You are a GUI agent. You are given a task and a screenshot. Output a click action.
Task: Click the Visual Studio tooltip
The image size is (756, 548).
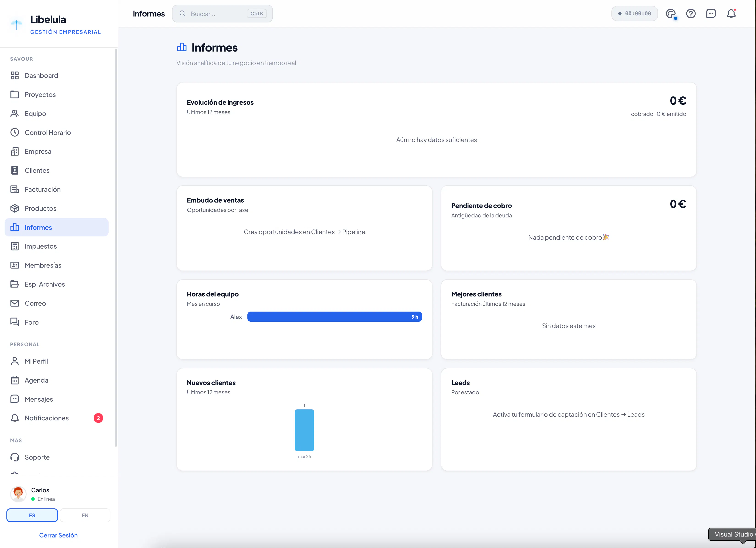[x=732, y=534]
